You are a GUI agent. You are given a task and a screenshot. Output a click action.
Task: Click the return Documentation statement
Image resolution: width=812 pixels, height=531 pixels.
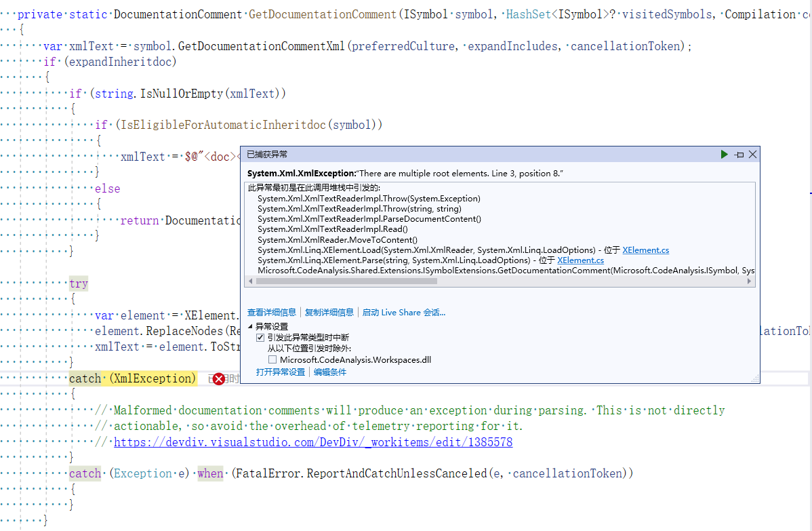180,220
